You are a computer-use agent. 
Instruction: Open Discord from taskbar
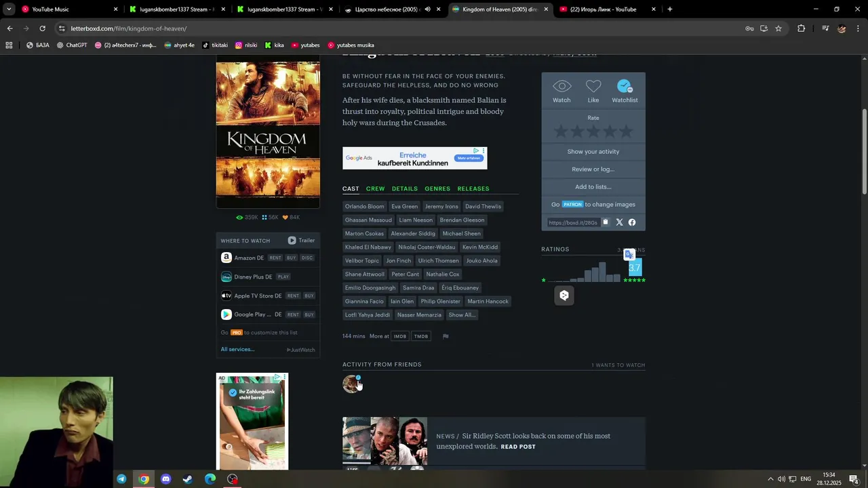166,479
